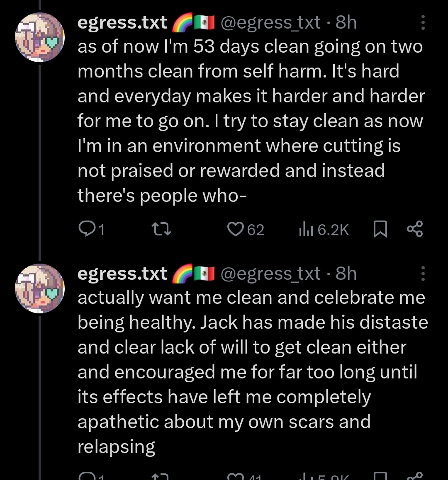The height and width of the screenshot is (480, 448).
Task: Visit @egress_txt handle on second tweet
Action: (x=270, y=273)
